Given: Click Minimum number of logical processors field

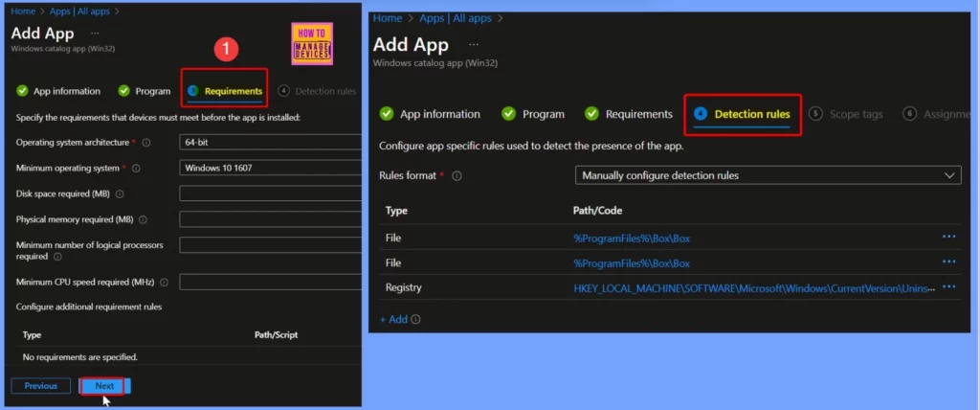Looking at the screenshot, I should 270,245.
